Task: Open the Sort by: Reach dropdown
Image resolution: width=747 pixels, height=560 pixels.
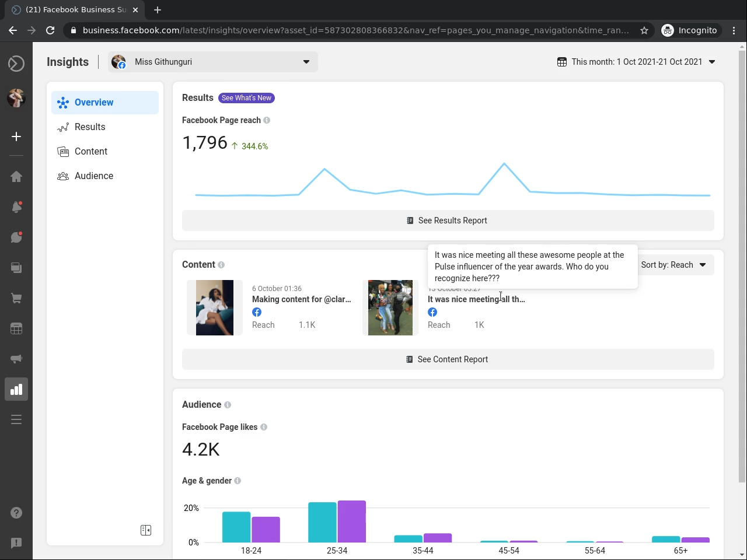Action: click(x=673, y=265)
